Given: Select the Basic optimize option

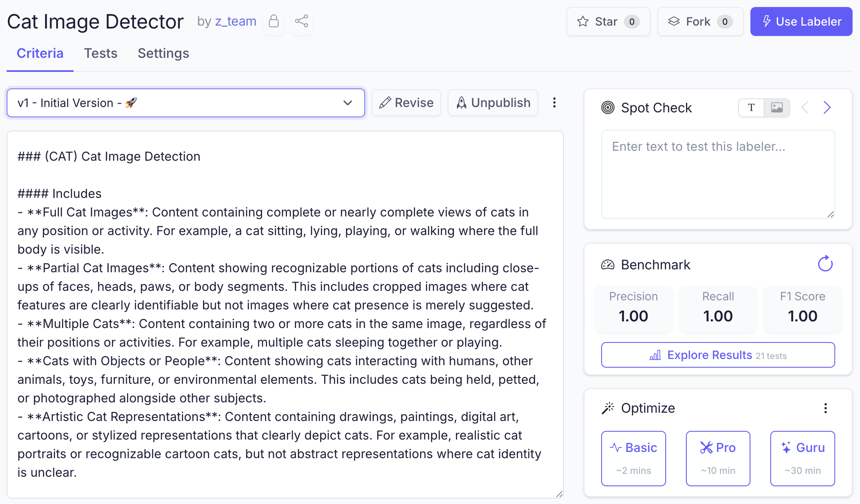Looking at the screenshot, I should coord(633,458).
